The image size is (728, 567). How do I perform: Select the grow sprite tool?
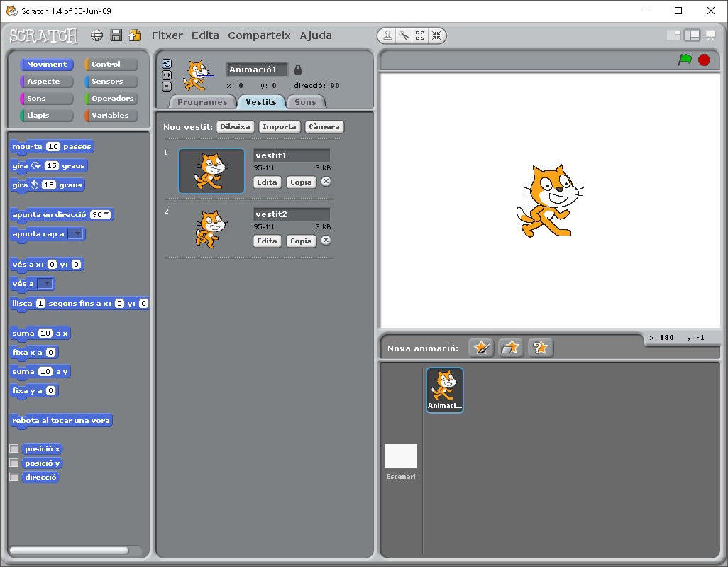click(x=420, y=35)
